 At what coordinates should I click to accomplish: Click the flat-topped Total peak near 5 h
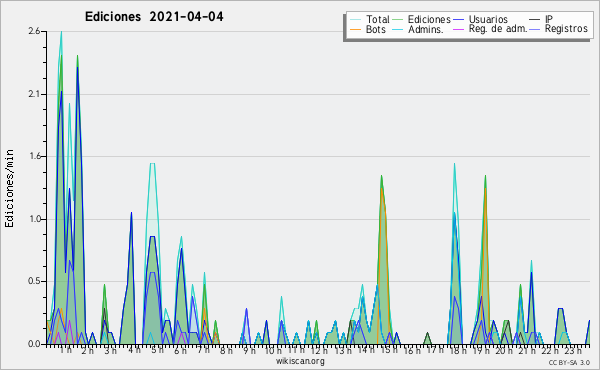152,164
